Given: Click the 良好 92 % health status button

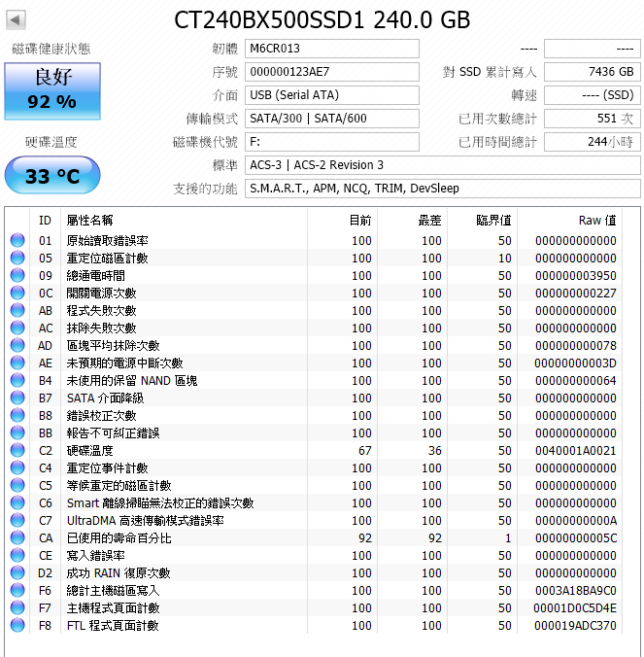Looking at the screenshot, I should click(x=52, y=91).
